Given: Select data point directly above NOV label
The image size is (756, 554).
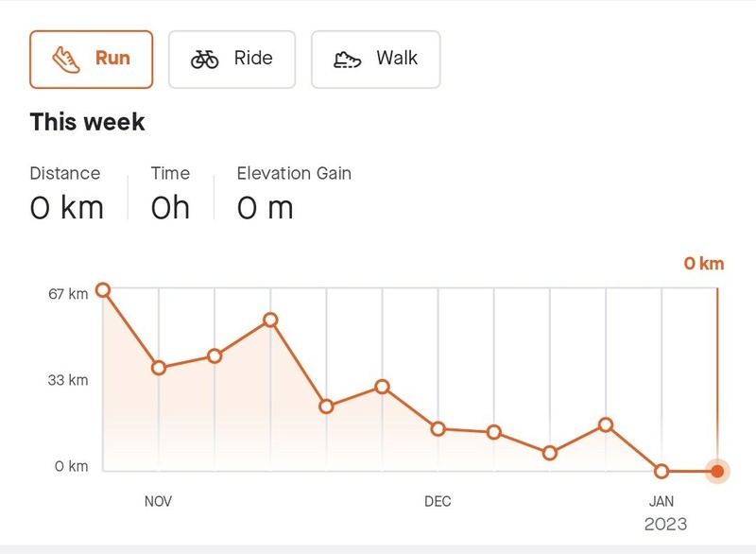Looking at the screenshot, I should click(x=159, y=368).
